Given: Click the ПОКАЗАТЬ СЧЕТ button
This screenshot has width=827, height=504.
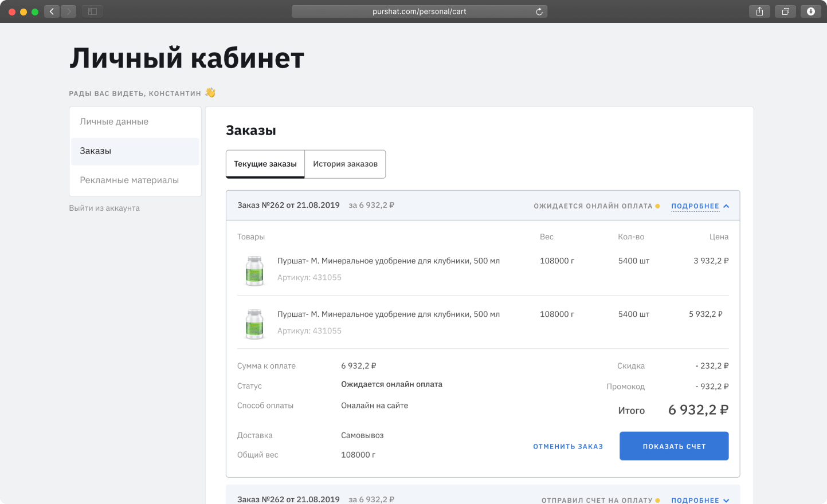Looking at the screenshot, I should tap(674, 446).
